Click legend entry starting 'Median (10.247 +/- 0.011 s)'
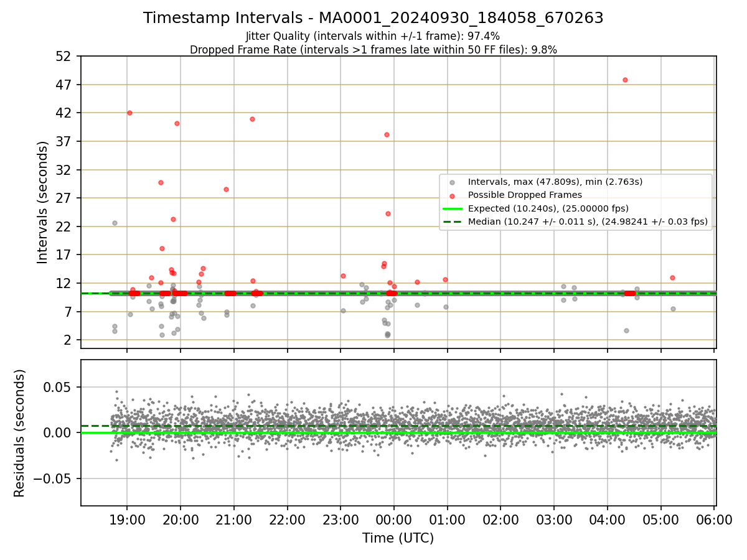 point(588,222)
